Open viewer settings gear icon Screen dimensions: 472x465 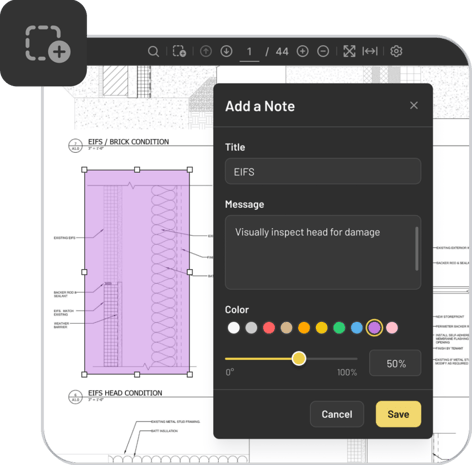click(x=396, y=51)
